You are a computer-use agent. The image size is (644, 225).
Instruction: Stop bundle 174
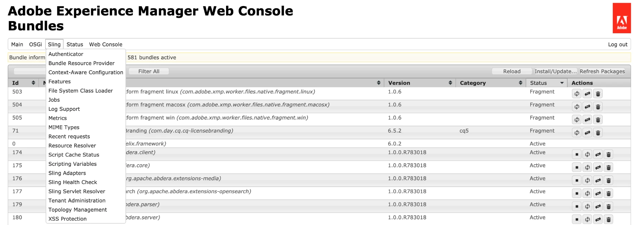[577, 154]
